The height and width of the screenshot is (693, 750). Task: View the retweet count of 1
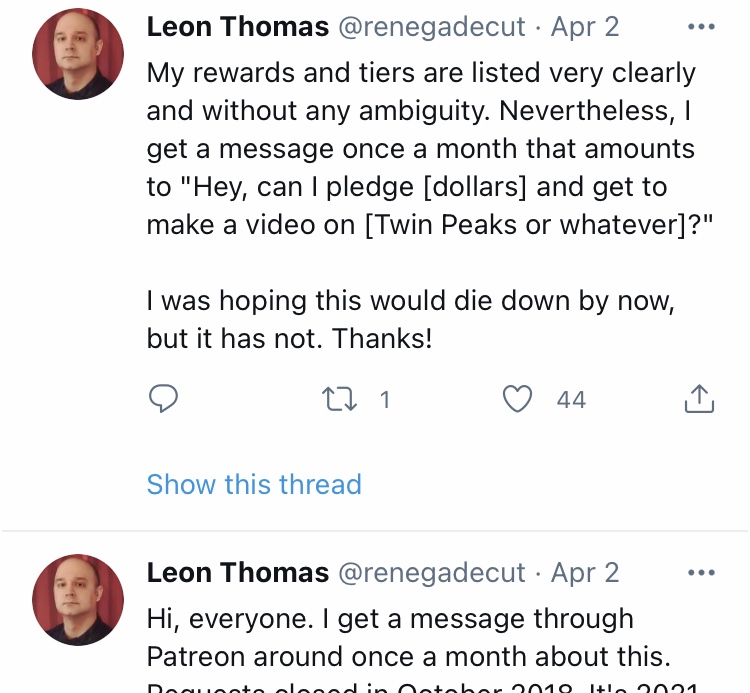[385, 399]
